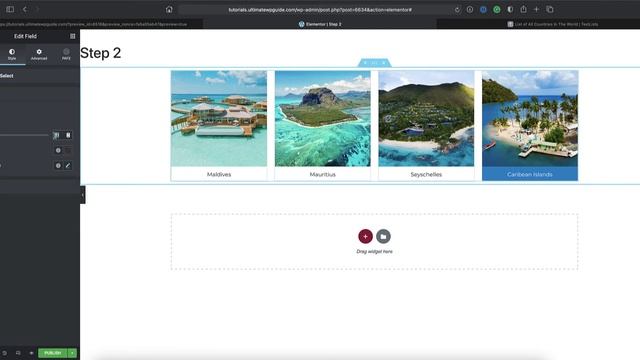
Task: Reload the page with refresh icon
Action: pos(457,9)
